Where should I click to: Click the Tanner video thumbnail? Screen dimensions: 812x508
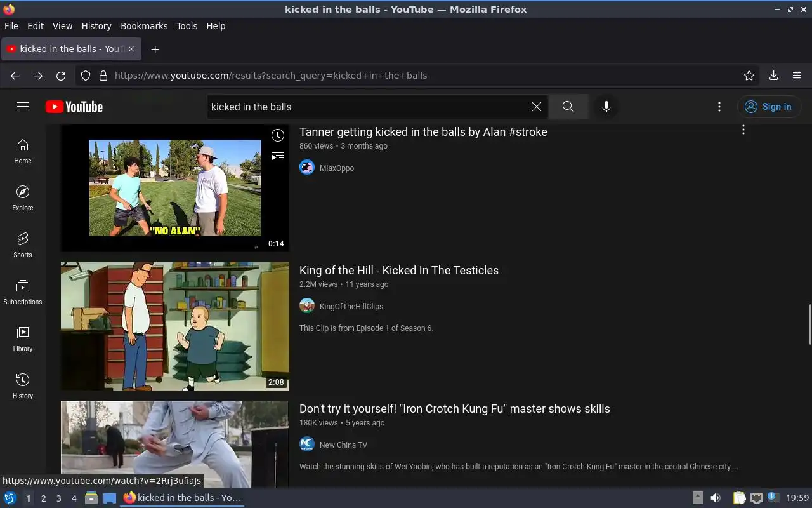175,188
